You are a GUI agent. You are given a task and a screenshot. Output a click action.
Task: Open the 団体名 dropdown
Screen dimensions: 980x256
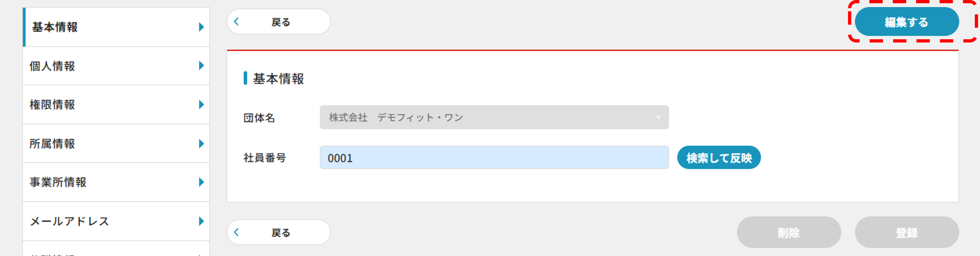tap(494, 117)
